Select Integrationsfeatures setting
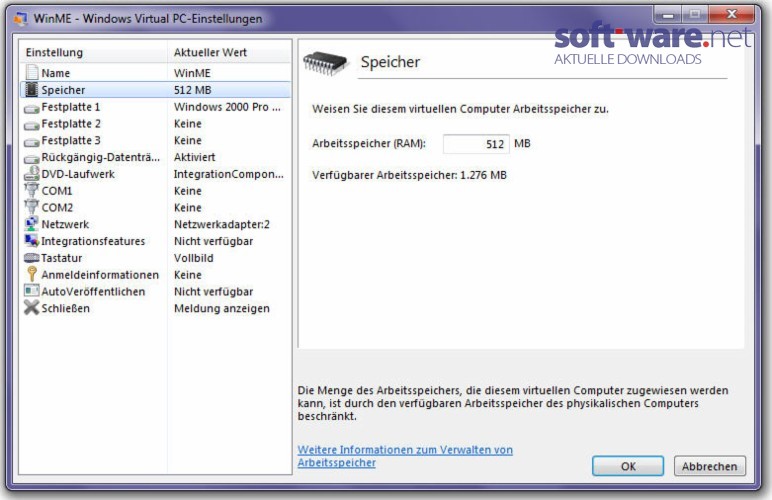Viewport: 772px width, 500px height. coord(155,241)
